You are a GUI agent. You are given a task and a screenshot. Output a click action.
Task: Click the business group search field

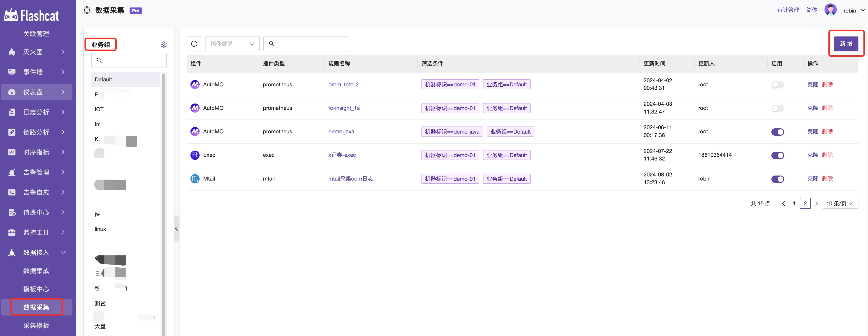(x=129, y=60)
